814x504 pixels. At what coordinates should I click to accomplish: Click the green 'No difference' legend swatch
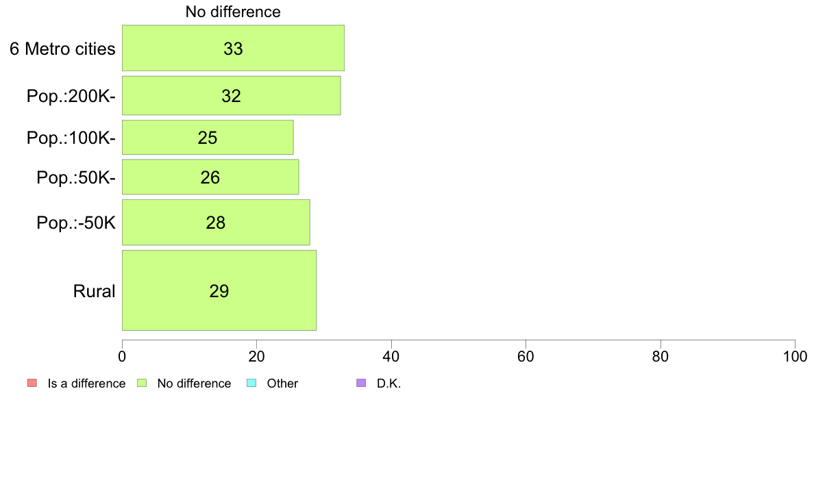click(x=142, y=383)
